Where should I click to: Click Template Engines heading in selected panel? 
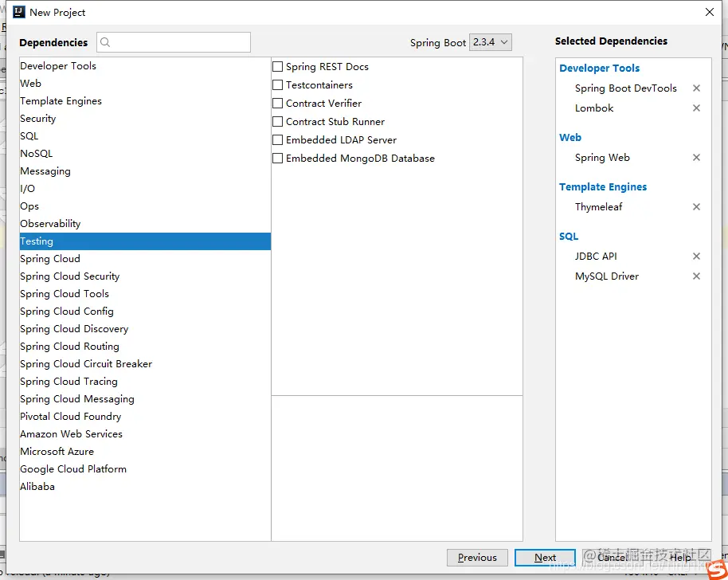(603, 187)
